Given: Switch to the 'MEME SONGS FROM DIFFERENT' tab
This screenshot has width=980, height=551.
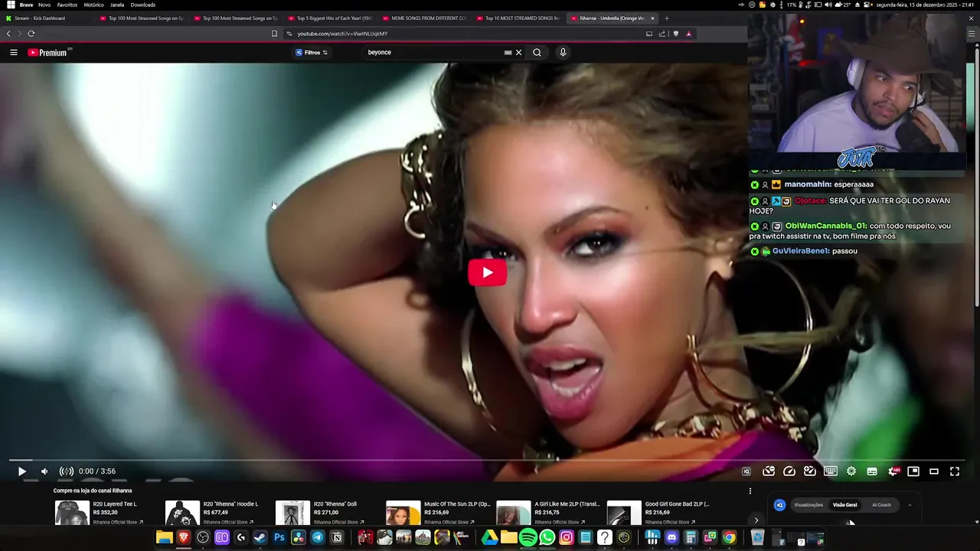Looking at the screenshot, I should [425, 18].
